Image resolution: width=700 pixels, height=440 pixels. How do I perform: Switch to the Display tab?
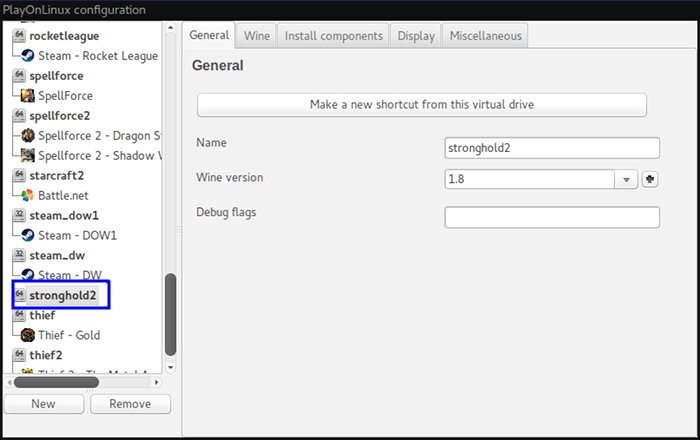coord(416,36)
